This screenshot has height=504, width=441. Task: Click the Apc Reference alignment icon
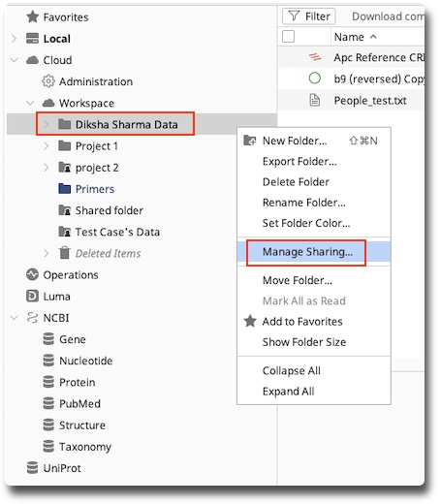315,57
